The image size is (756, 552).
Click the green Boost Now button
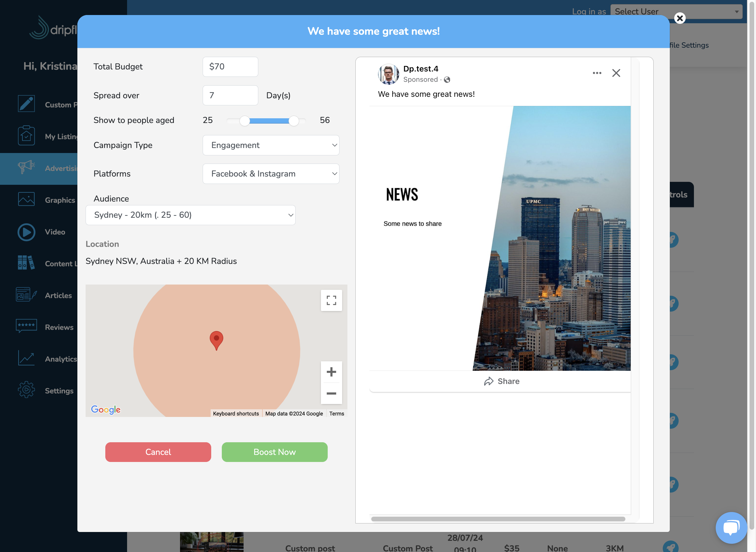click(x=275, y=452)
